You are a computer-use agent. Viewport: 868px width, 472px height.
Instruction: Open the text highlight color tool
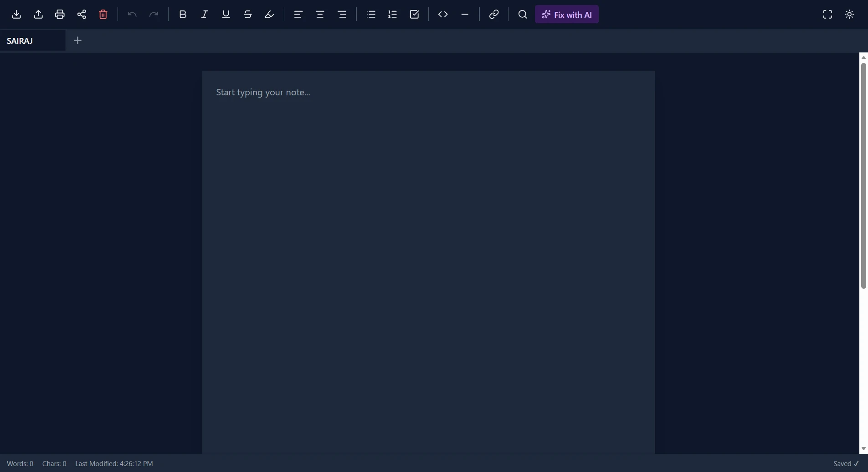[269, 14]
